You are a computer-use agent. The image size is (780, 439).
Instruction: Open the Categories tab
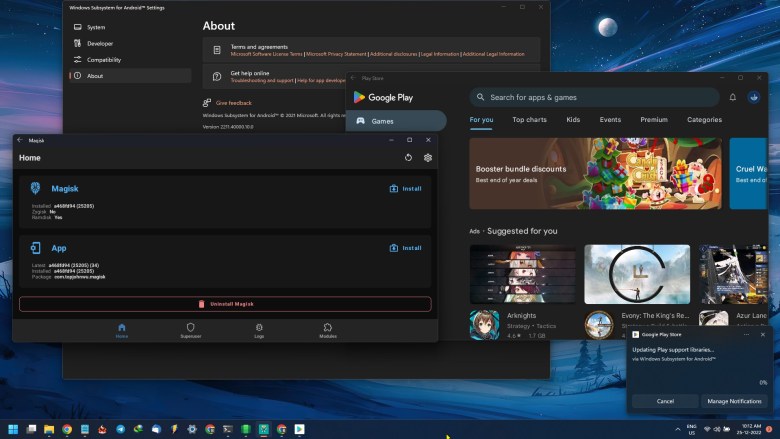point(704,120)
